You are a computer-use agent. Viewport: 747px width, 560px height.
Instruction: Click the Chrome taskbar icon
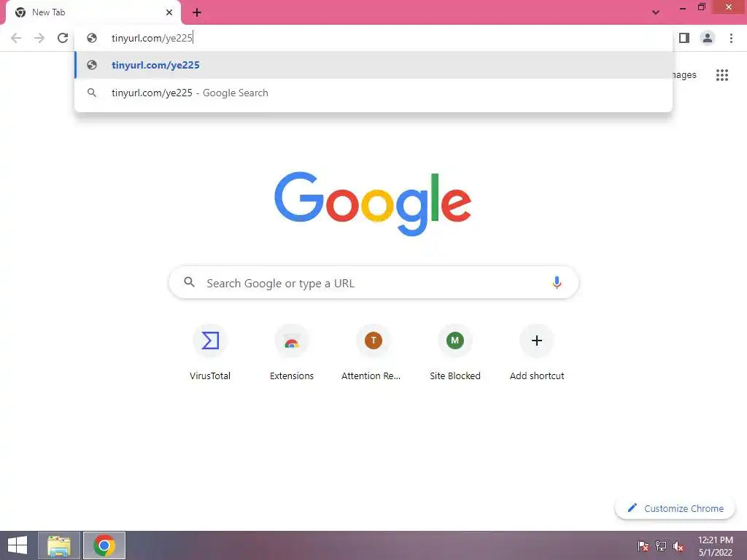click(104, 545)
